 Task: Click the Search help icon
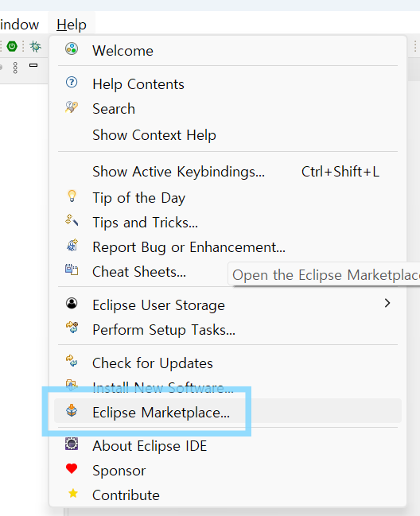(72, 107)
